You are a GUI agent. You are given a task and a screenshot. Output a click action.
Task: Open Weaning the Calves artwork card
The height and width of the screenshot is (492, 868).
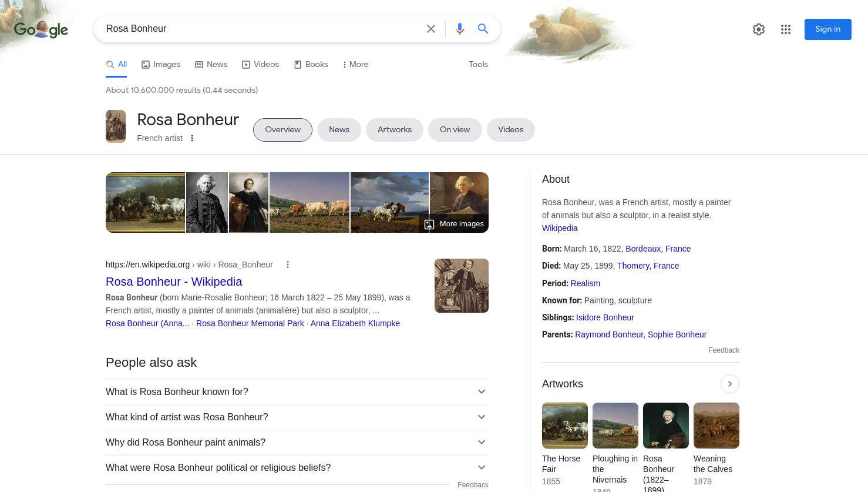click(x=716, y=445)
